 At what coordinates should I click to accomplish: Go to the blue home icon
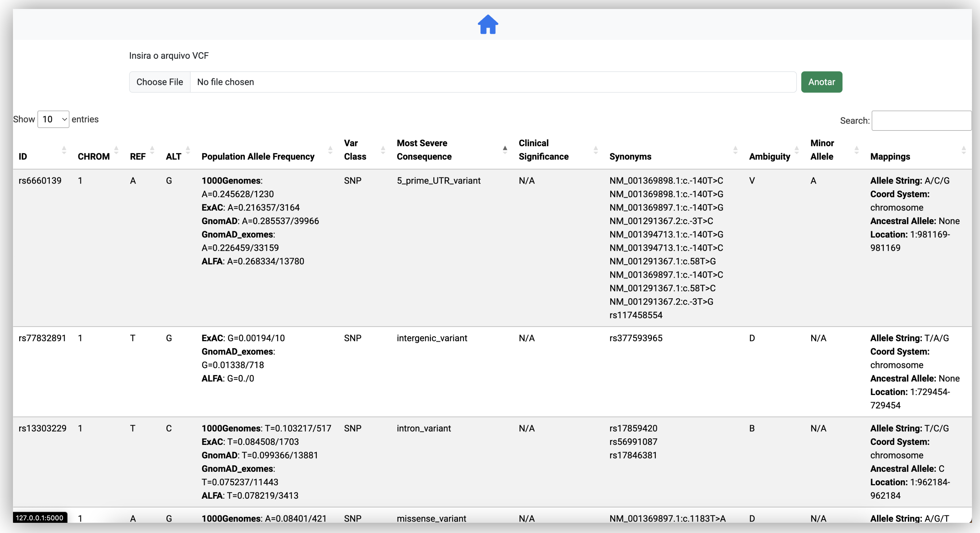pyautogui.click(x=488, y=25)
